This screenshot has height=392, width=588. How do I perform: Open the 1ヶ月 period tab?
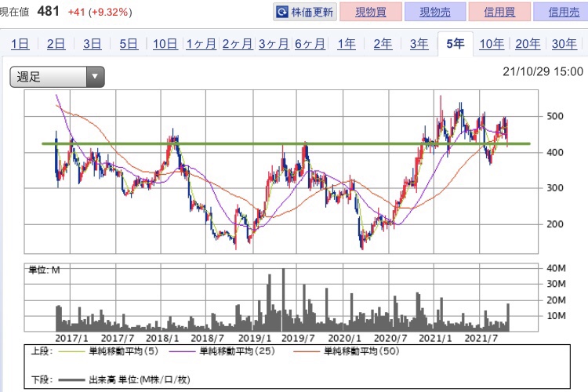pos(201,44)
